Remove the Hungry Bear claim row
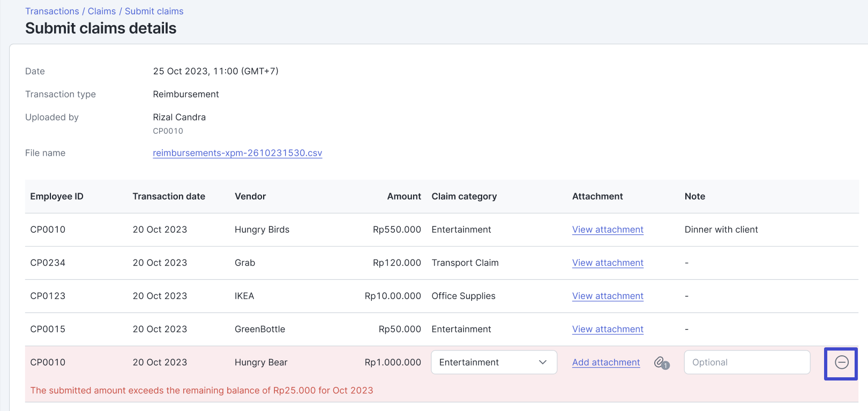The image size is (868, 411). click(841, 363)
